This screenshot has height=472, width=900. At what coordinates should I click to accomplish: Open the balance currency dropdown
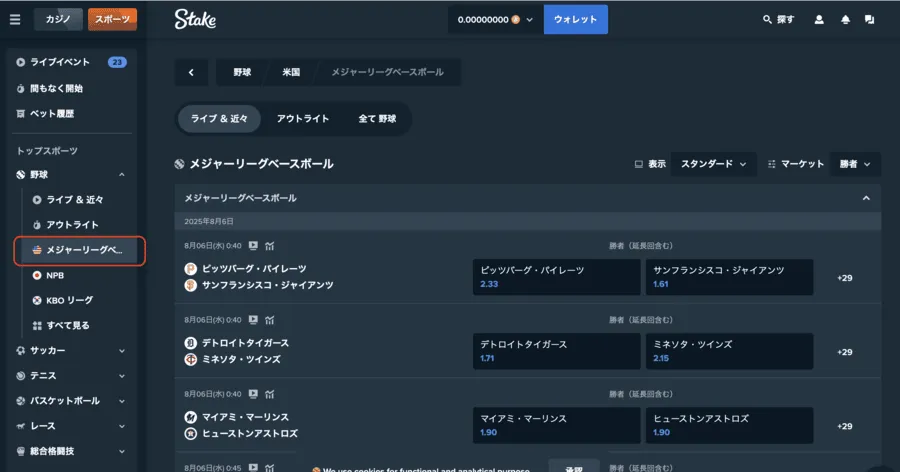click(x=495, y=20)
